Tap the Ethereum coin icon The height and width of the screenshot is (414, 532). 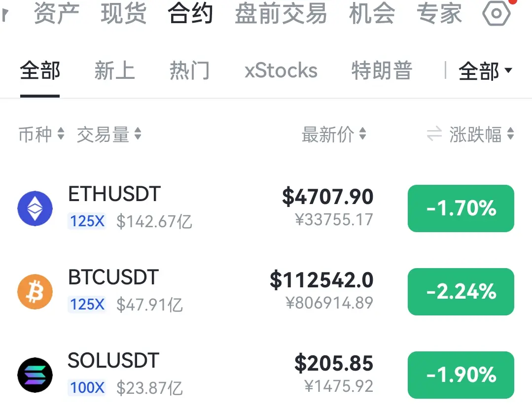click(x=35, y=208)
